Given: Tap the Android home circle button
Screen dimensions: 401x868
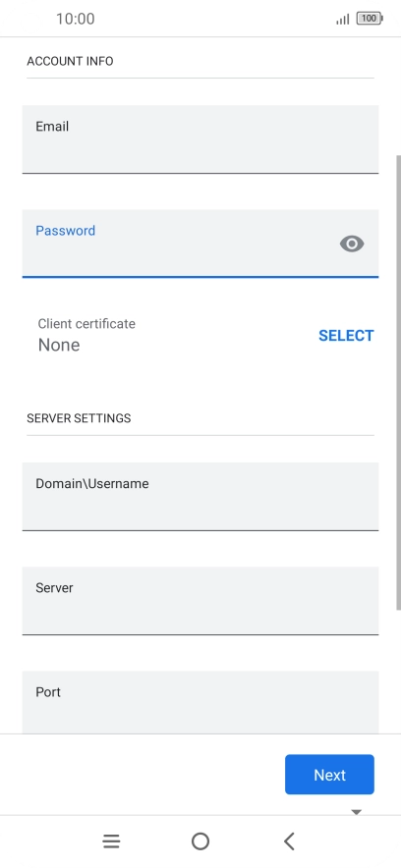Looking at the screenshot, I should click(200, 841).
